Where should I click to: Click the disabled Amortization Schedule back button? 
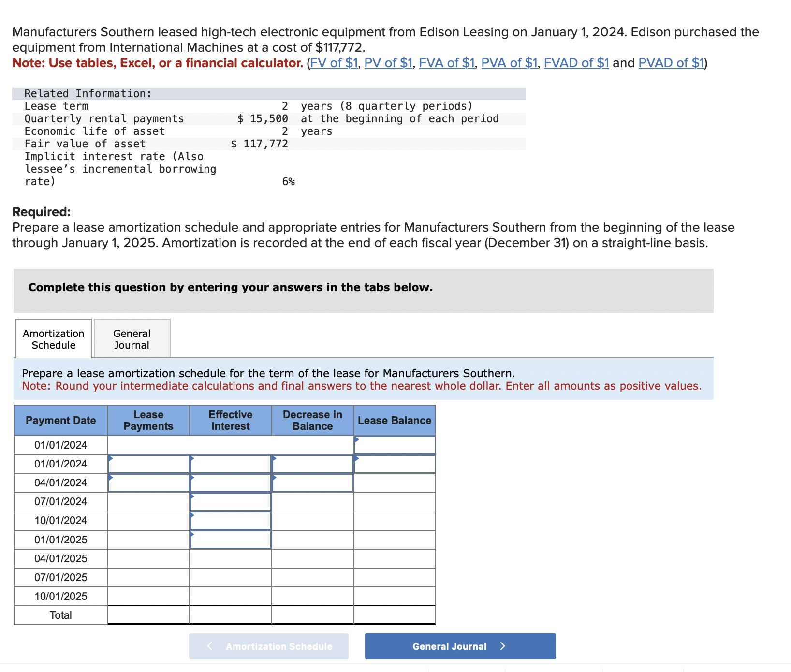[x=269, y=646]
